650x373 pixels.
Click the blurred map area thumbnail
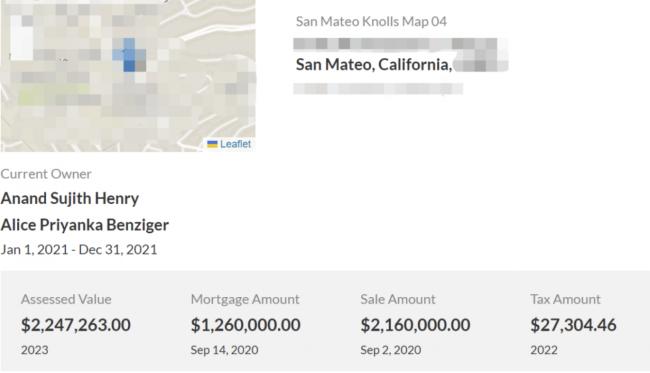point(128,76)
